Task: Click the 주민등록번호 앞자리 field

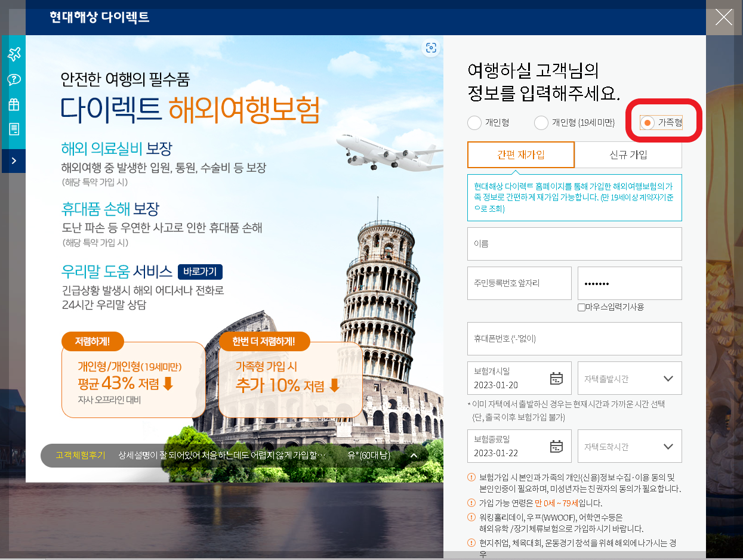Action: 519,283
